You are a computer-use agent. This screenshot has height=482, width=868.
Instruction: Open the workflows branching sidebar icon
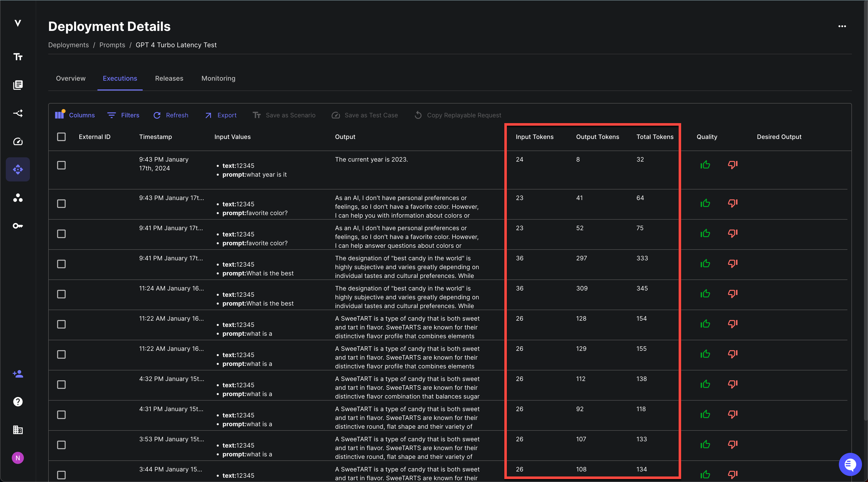point(18,113)
